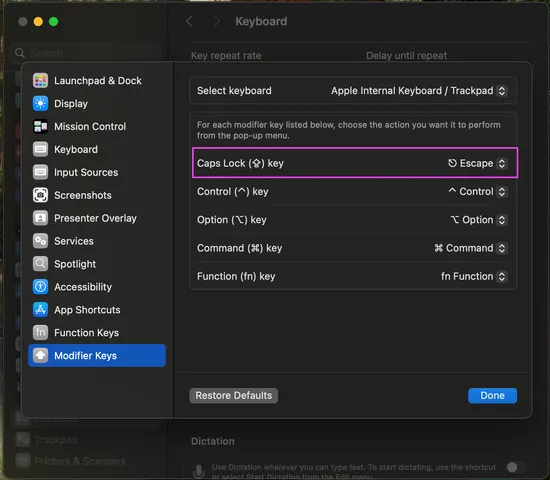Screen dimensions: 550x480
Task: Select Mission Control in the list
Action: pyautogui.click(x=97, y=126)
